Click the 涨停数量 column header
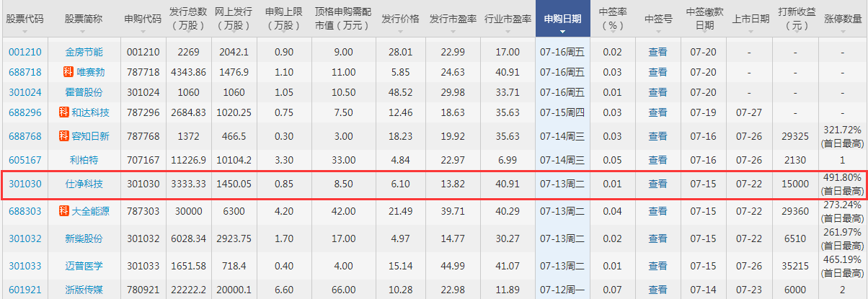The width and height of the screenshot is (868, 299). [843, 19]
